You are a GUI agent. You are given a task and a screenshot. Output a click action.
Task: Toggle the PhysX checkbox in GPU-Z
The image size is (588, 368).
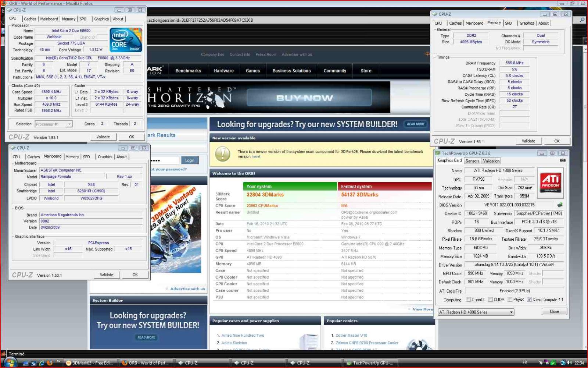point(510,300)
